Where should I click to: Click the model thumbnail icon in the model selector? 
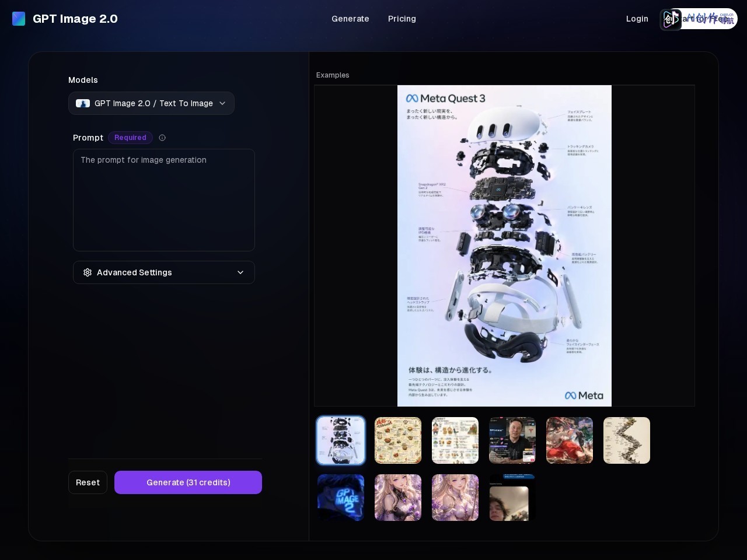(x=83, y=103)
